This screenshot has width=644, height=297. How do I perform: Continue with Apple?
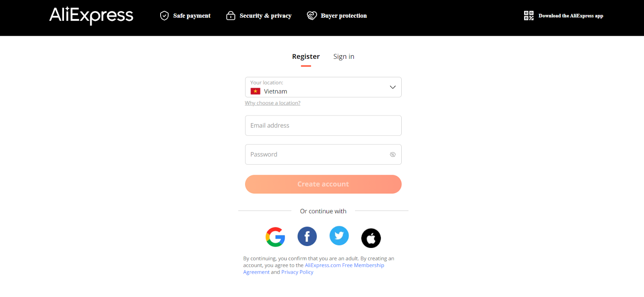click(371, 238)
